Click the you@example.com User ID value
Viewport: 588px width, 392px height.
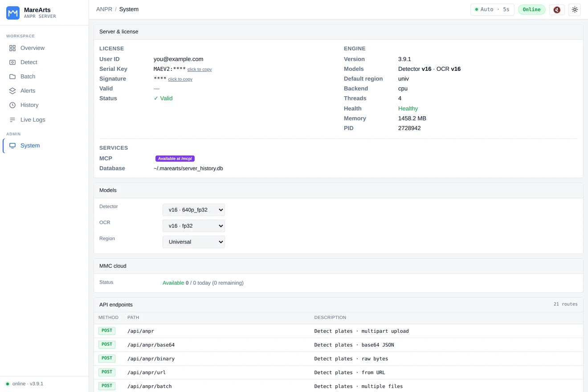click(x=178, y=59)
